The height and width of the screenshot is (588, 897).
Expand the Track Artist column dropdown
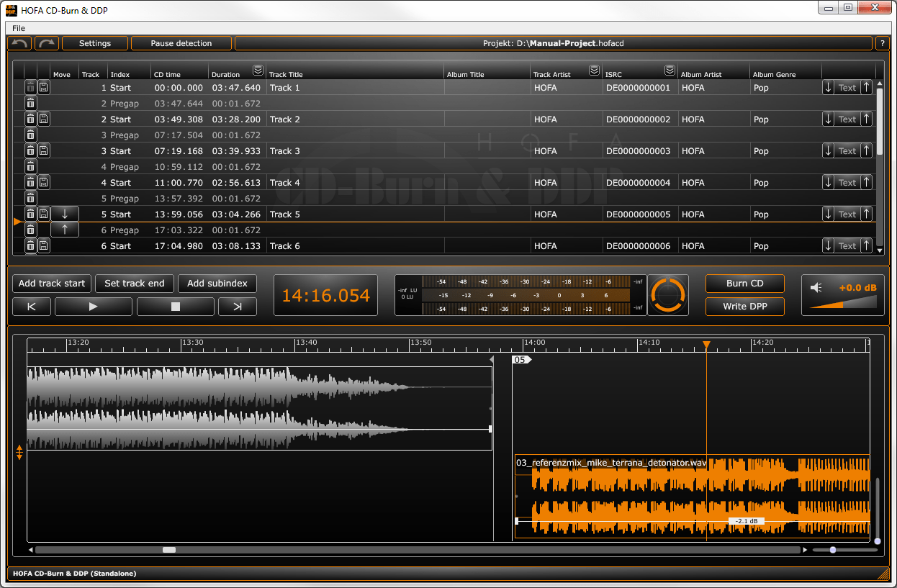click(595, 70)
